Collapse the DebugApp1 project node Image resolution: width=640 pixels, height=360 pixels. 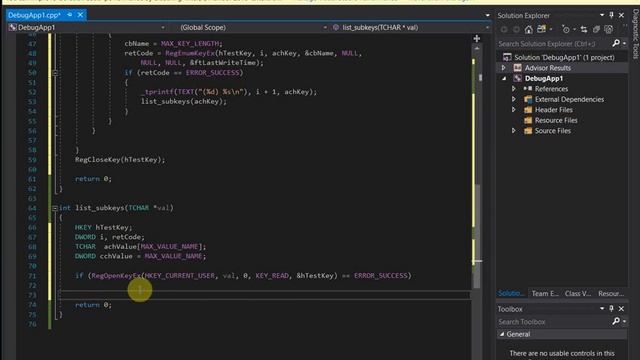click(504, 78)
